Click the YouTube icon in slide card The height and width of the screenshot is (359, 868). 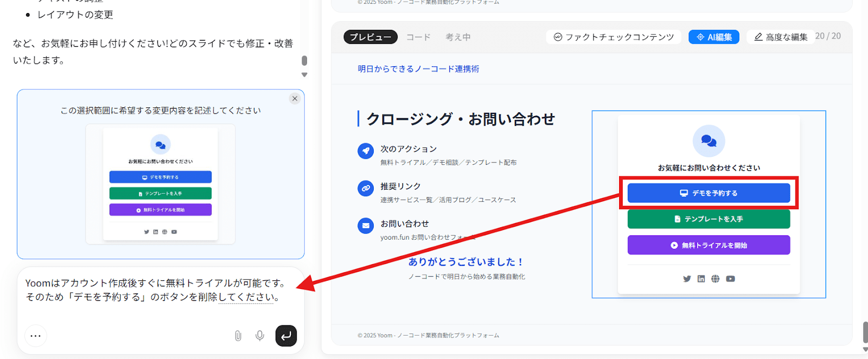pyautogui.click(x=731, y=279)
